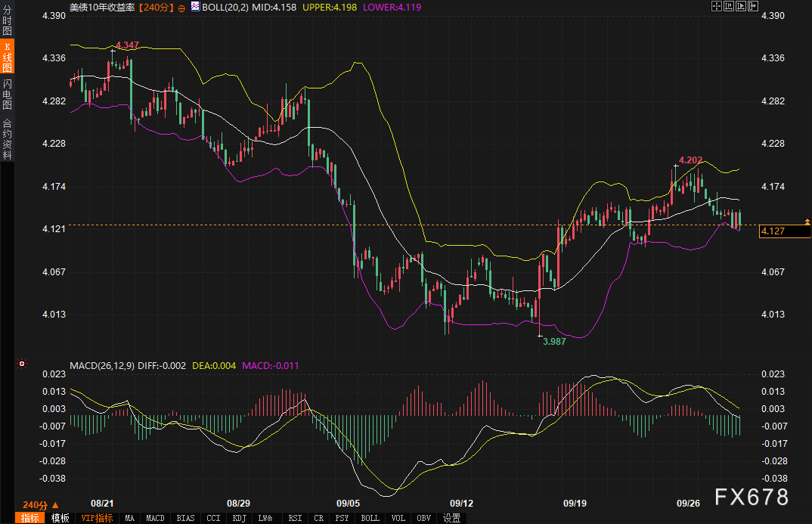Click the 3.987 low price marker on chart

click(554, 342)
